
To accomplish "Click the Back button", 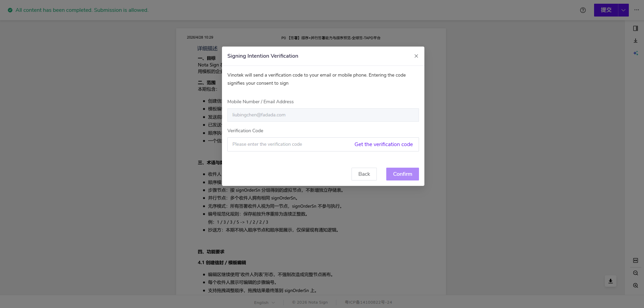I will point(364,174).
